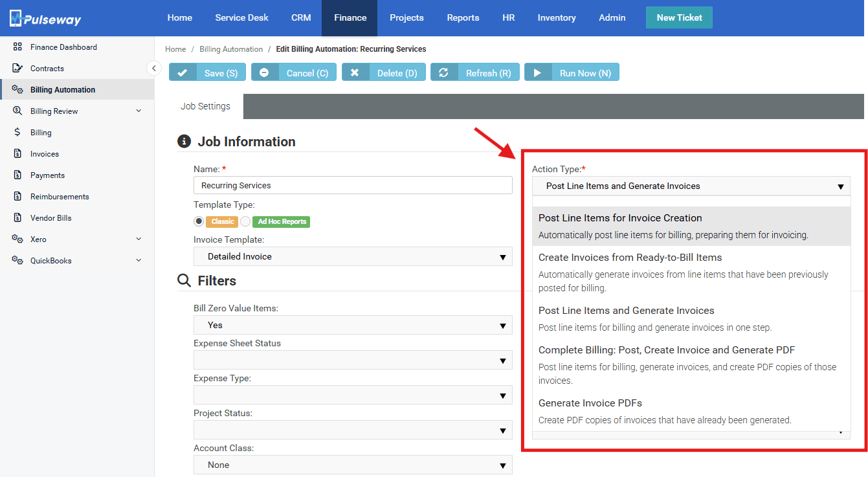The width and height of the screenshot is (868, 477).
Task: Click the Finance Dashboard sidebar icon
Action: click(x=17, y=47)
